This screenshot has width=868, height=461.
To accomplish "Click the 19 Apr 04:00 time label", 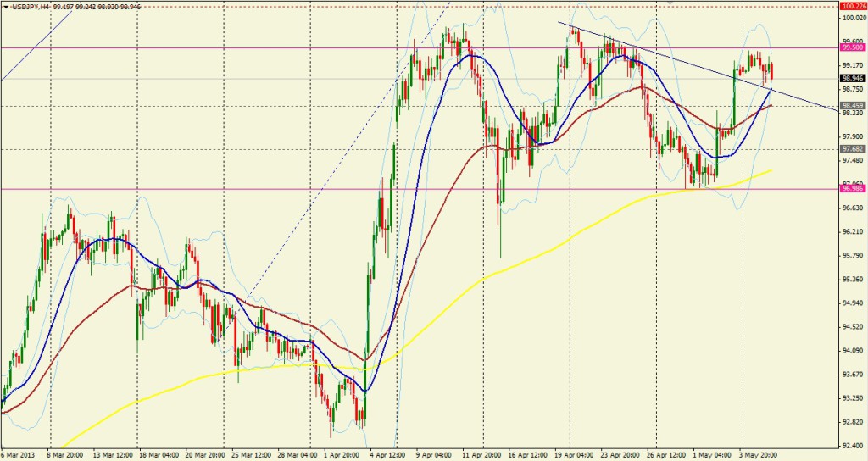I will [575, 454].
